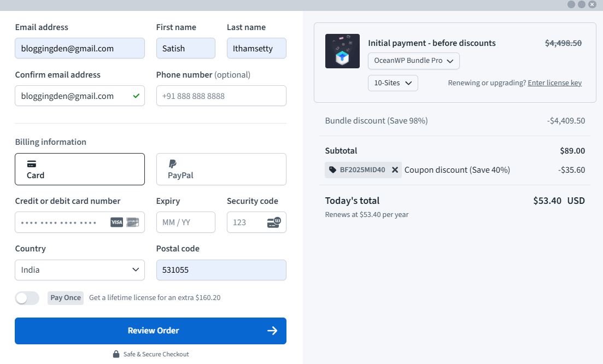Click the arrow icon on Review Order

pos(272,331)
